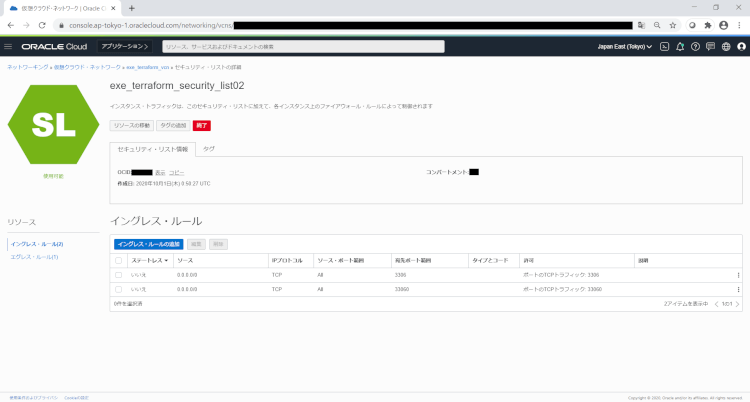Viewport: 750px width, 402px height.
Task: Check the port 33060 rule checkbox
Action: coord(119,290)
